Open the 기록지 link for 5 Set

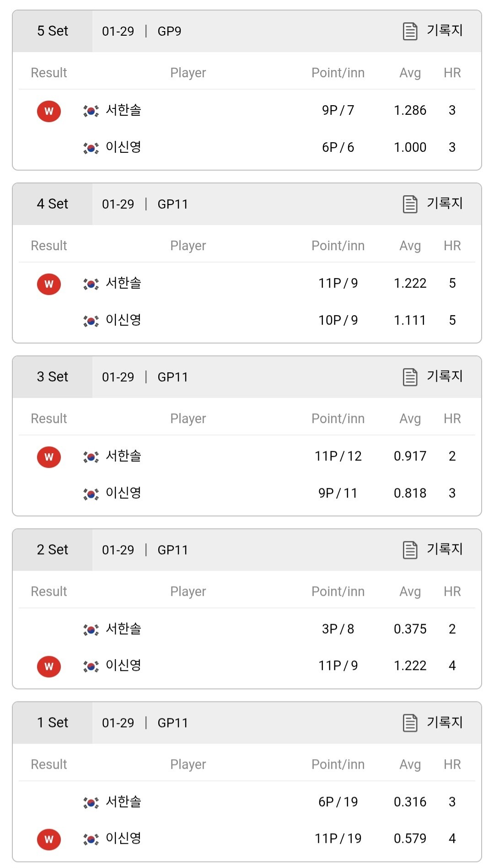445,31
